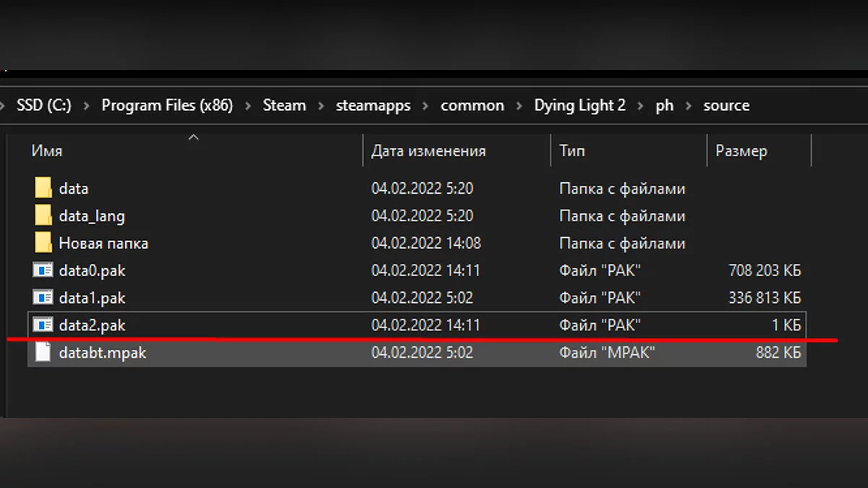
Task: Click the source breadcrumb segment
Action: 726,106
